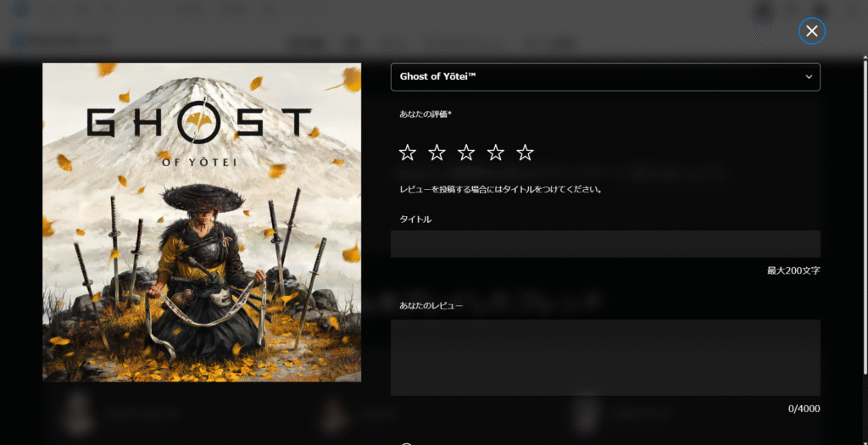Viewport: 868px width, 445px height.
Task: Click the 最大200文字 limit text
Action: pyautogui.click(x=793, y=270)
